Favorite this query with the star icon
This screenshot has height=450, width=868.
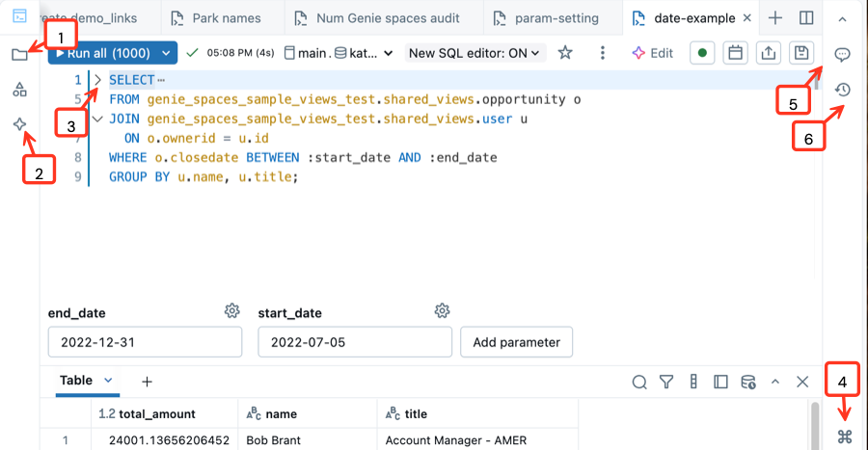566,53
